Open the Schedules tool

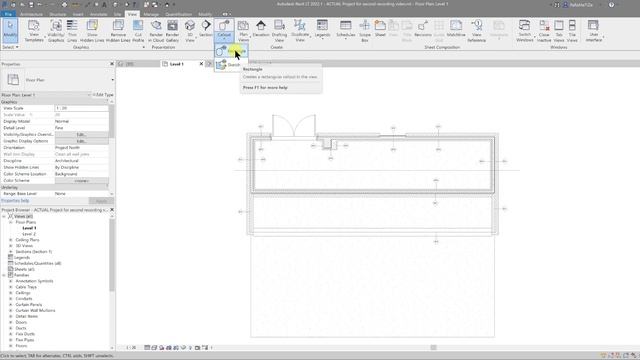[346, 29]
